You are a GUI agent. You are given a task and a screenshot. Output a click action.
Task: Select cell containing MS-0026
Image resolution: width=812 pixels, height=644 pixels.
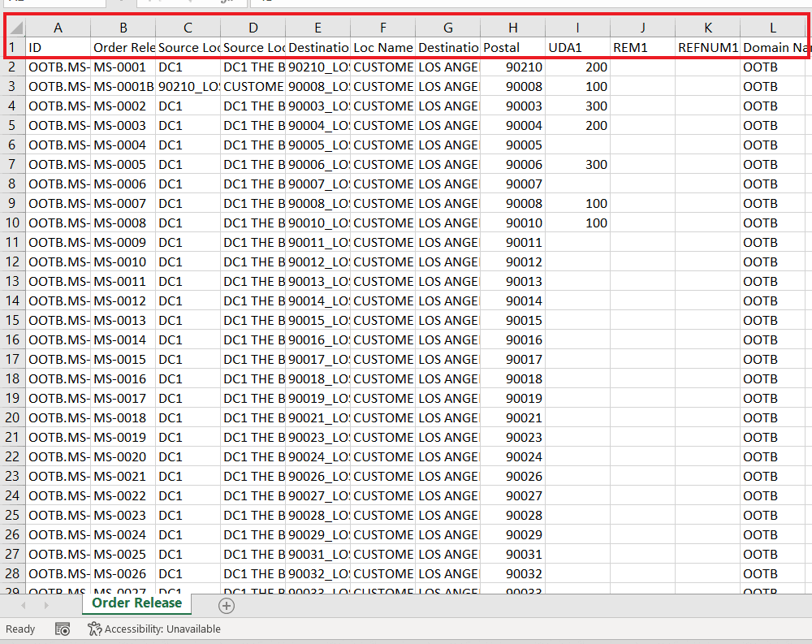coord(123,573)
